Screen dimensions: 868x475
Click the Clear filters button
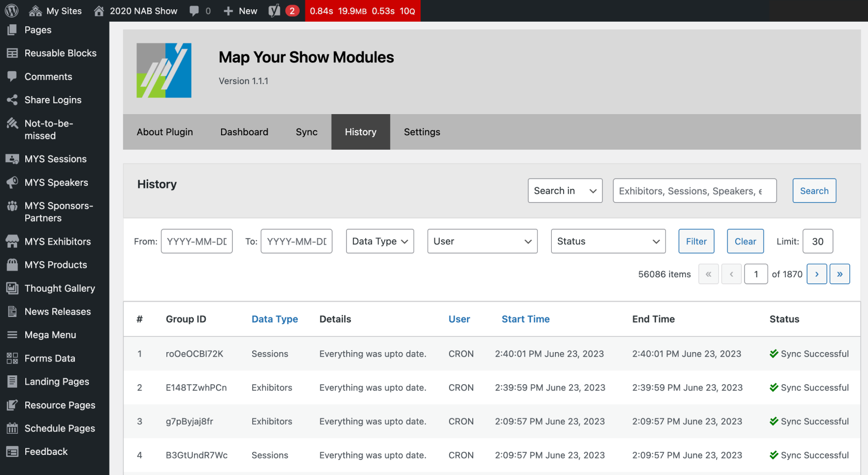tap(745, 241)
